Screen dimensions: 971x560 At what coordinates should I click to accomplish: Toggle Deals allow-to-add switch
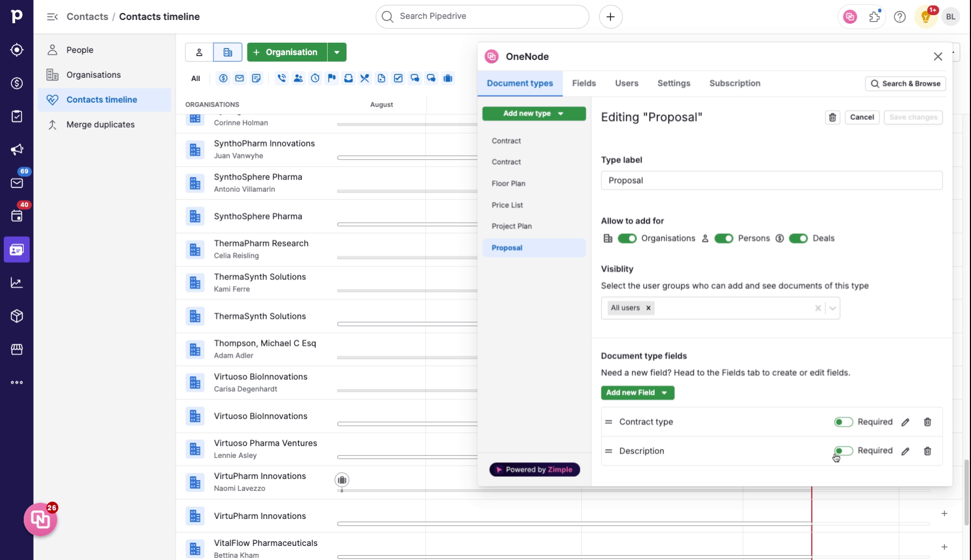click(799, 238)
